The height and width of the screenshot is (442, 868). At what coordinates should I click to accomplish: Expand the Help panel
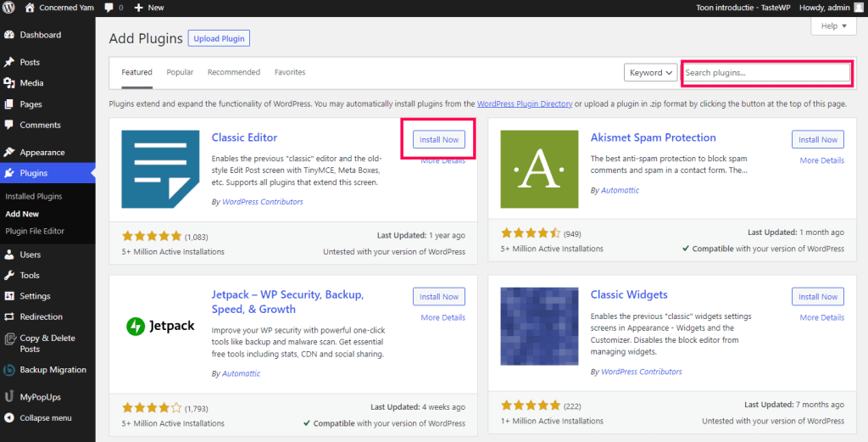click(834, 26)
